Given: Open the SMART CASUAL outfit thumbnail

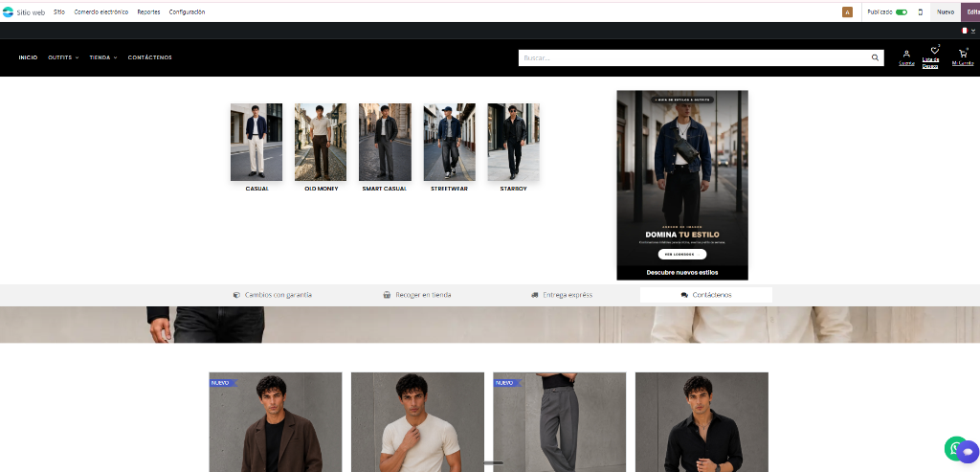Looking at the screenshot, I should (x=385, y=142).
